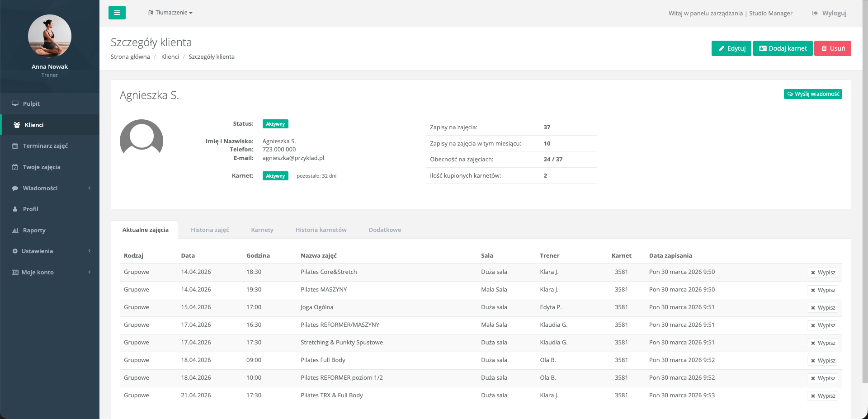This screenshot has width=868, height=419.
Task: Click the Twoje zajęcia calendar-check icon
Action: pyautogui.click(x=15, y=167)
